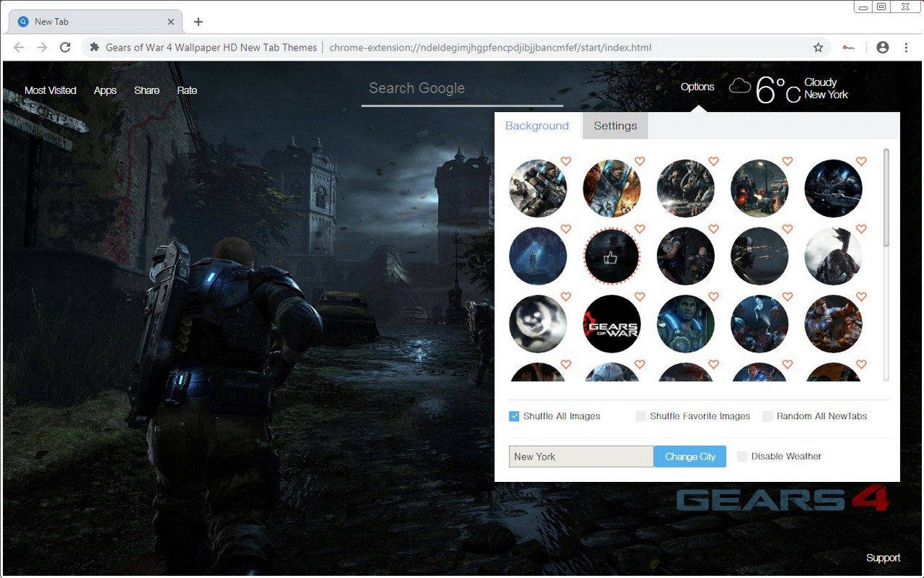
Task: Click the New York city input field
Action: [x=581, y=457]
